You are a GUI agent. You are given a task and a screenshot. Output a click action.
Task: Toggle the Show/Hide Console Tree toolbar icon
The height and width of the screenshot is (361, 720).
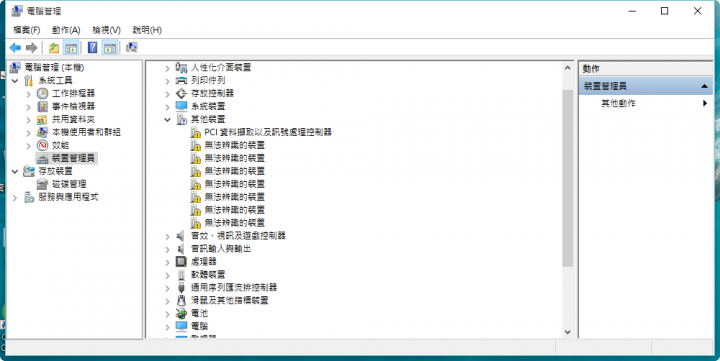pos(71,47)
